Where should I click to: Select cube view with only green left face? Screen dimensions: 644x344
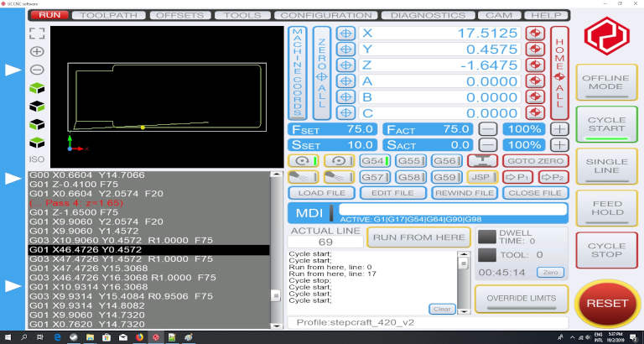point(37,124)
